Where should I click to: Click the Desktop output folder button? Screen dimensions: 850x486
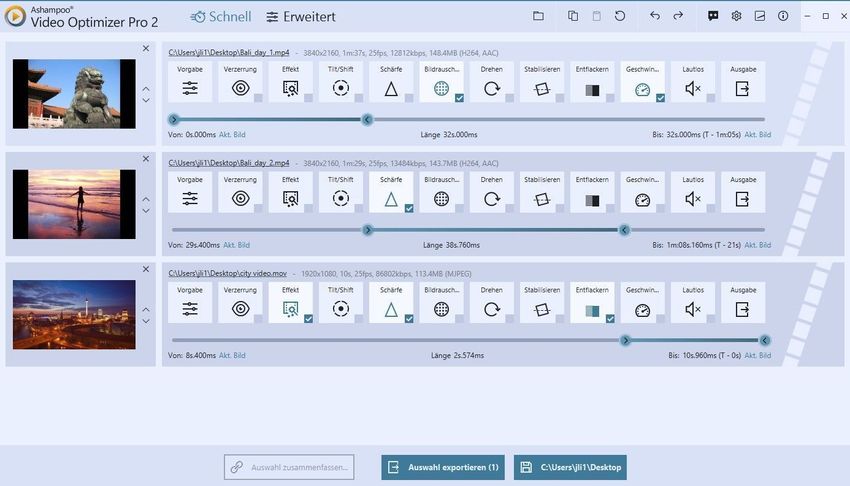coord(570,467)
